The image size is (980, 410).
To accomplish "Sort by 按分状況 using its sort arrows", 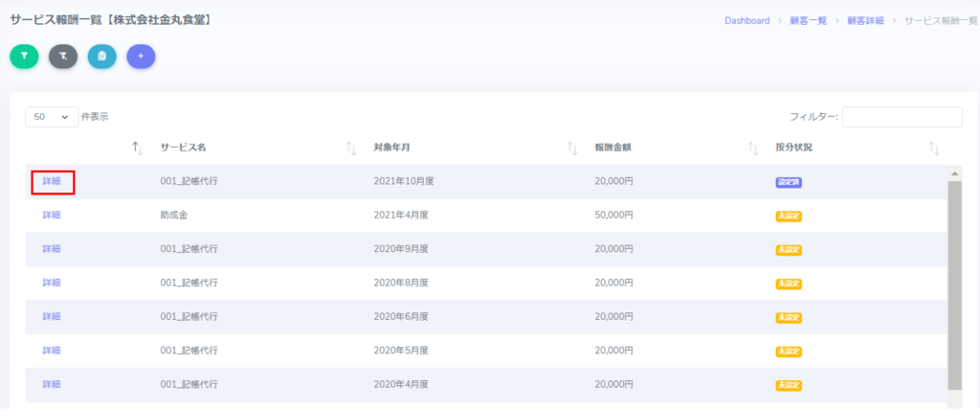I will click(x=934, y=148).
